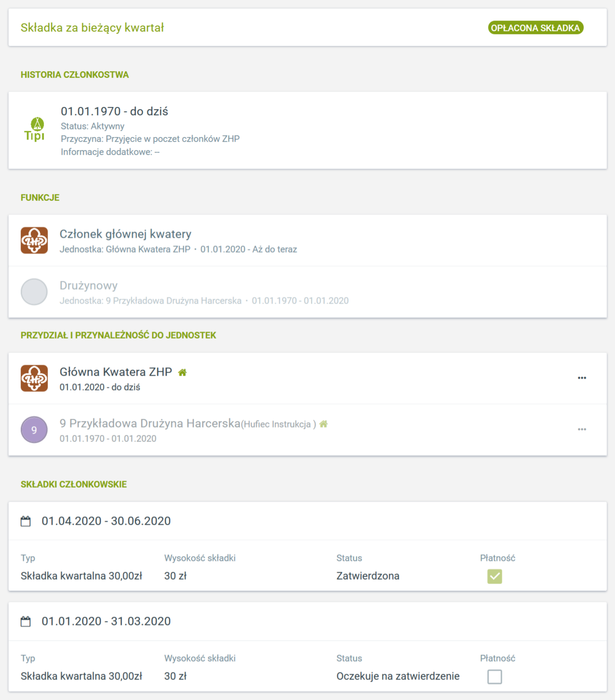Open the three-dot menu for Główna Kwatera ZHP
615x700 pixels.
coord(582,378)
